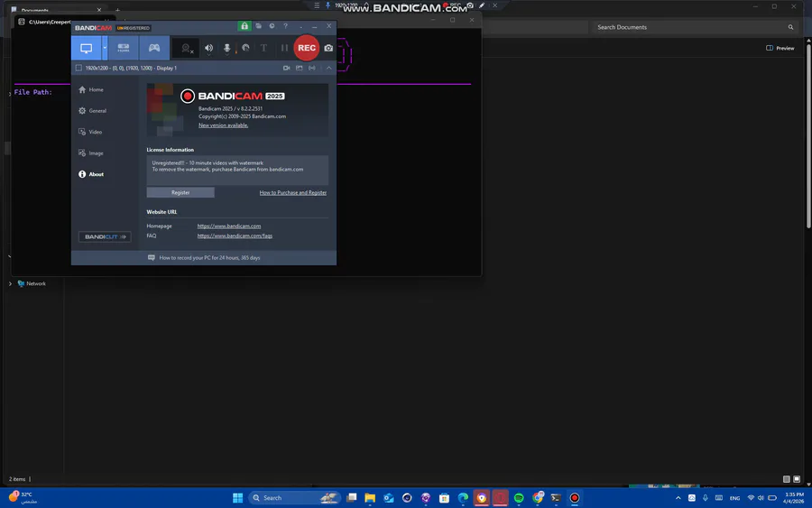Open the scheduled recording clock icon

click(272, 26)
